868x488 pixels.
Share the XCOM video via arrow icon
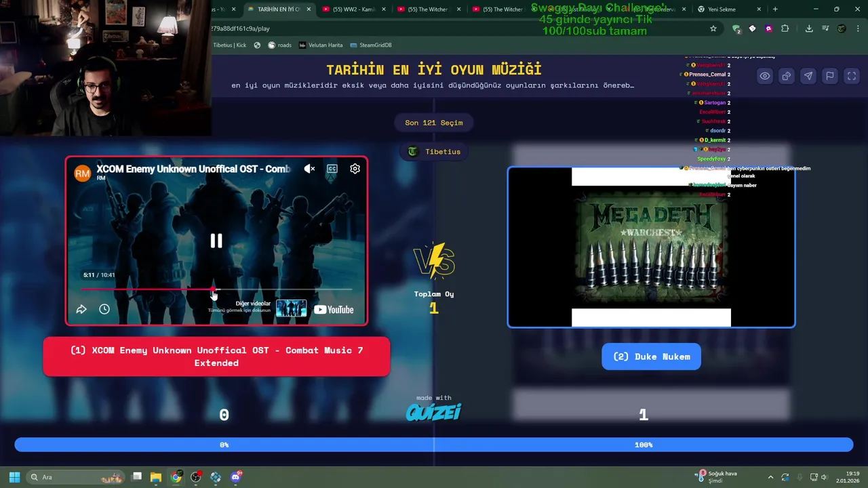click(81, 309)
